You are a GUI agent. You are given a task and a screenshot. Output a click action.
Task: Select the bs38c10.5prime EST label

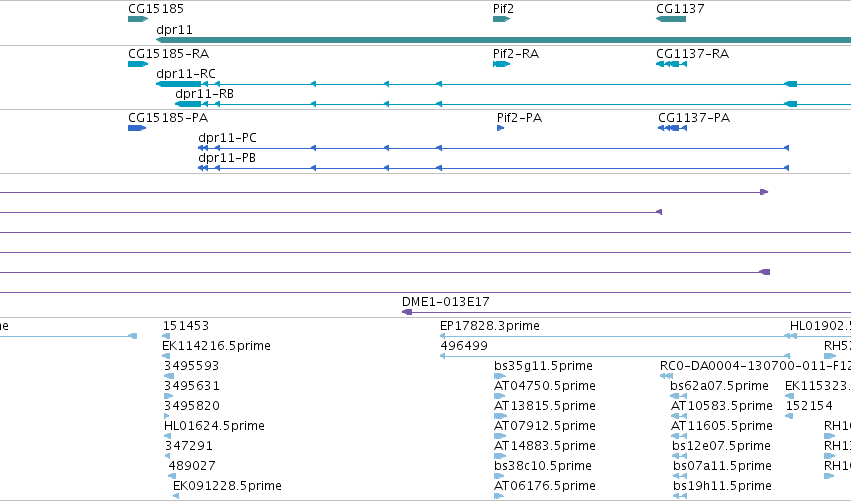pyautogui.click(x=543, y=466)
